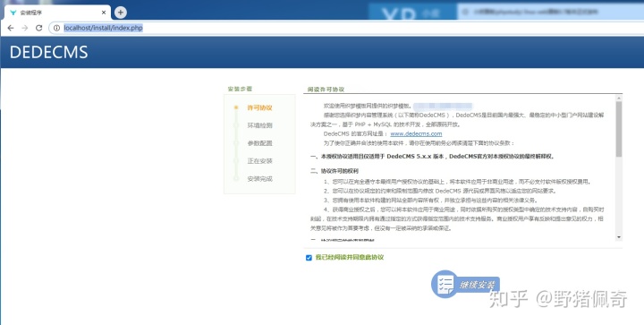644x325 pixels.
Task: Close the 安装程序 browser tab
Action: coord(104,13)
